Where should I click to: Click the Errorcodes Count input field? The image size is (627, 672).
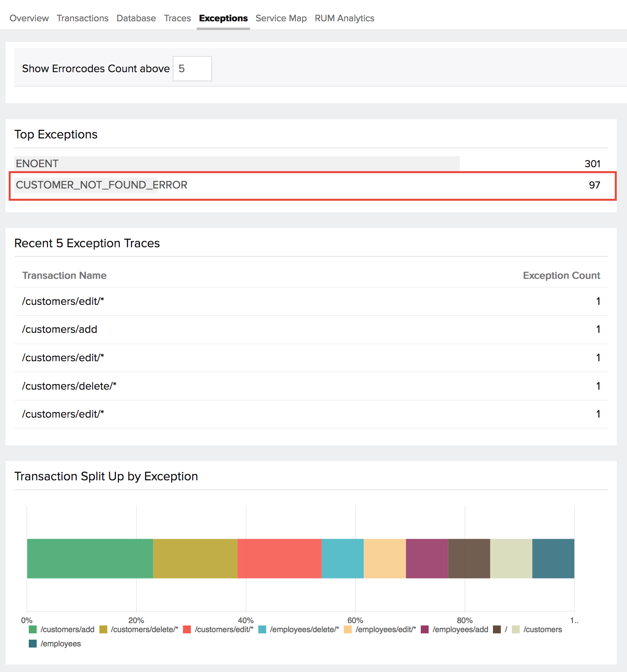pyautogui.click(x=192, y=69)
